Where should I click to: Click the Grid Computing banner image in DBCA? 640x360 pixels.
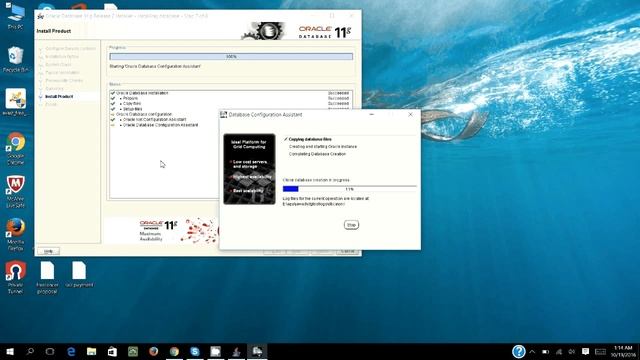coord(249,169)
